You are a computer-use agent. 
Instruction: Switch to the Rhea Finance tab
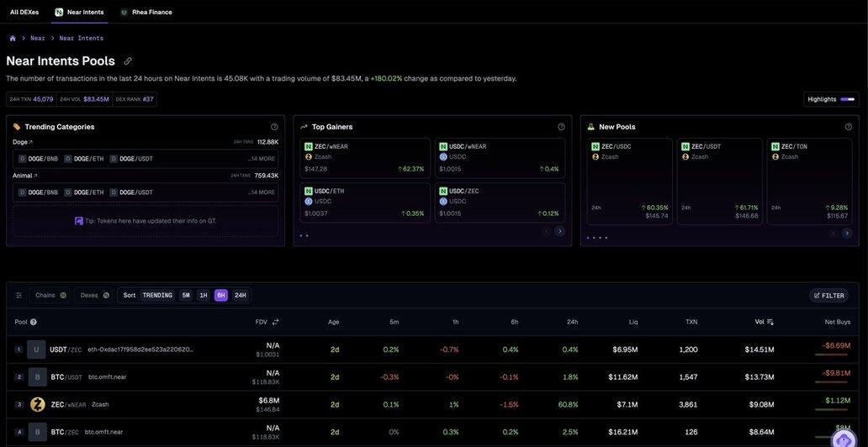coord(146,12)
